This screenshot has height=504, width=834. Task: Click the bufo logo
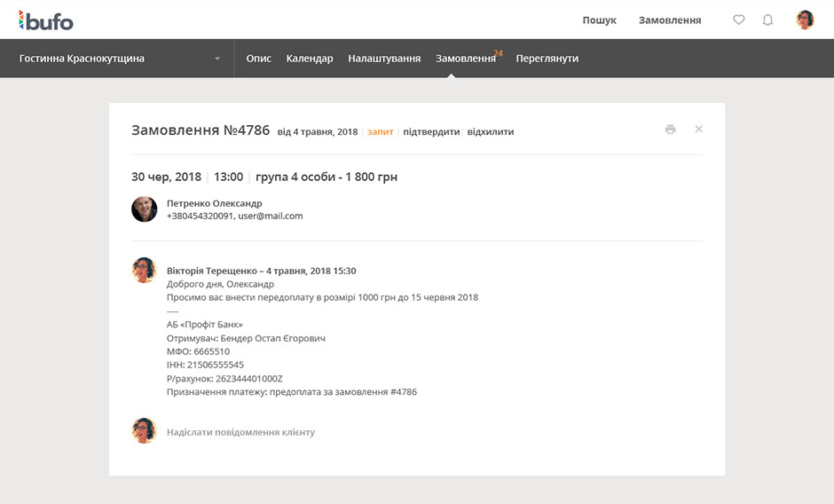[45, 20]
